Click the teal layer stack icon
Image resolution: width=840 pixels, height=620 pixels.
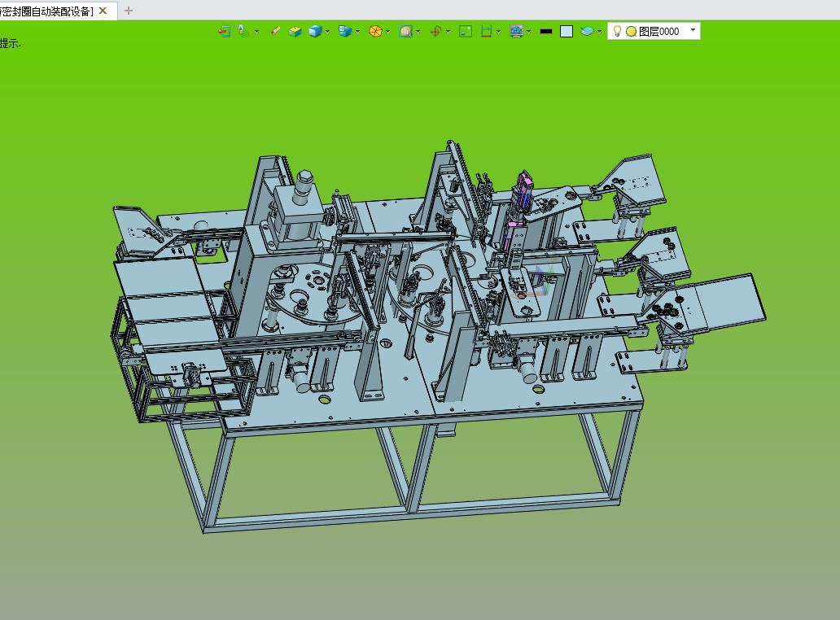(587, 32)
